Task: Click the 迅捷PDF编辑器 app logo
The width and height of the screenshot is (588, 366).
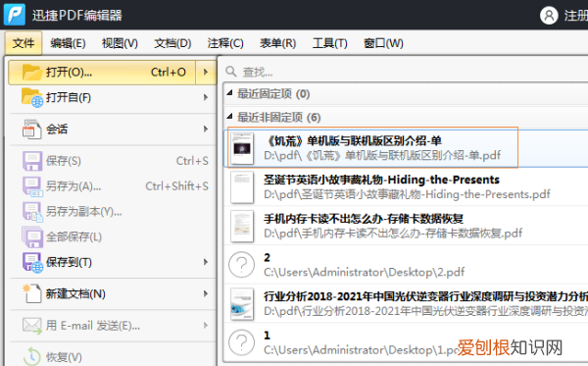Action: [15, 15]
